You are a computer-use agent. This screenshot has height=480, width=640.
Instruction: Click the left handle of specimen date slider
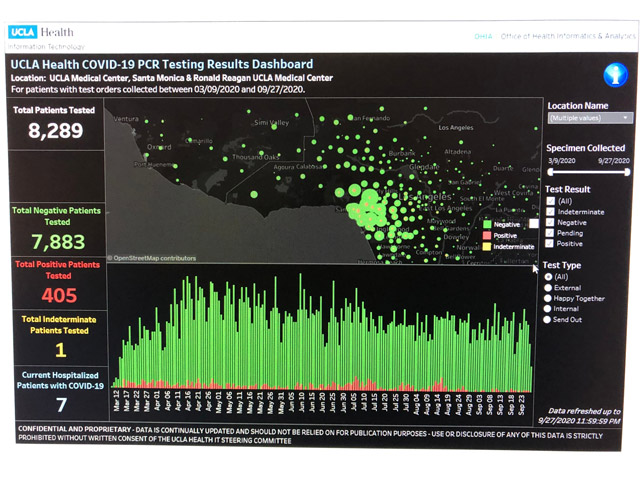pyautogui.click(x=551, y=172)
